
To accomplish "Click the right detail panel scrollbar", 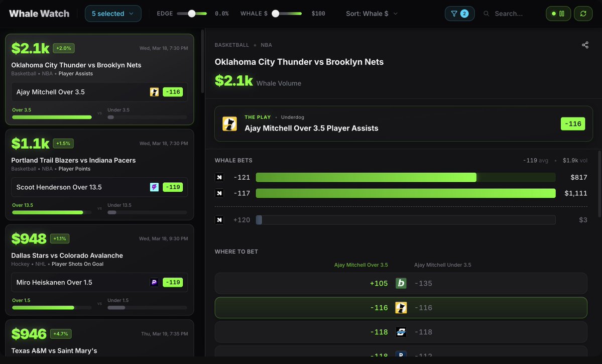I will (599, 184).
